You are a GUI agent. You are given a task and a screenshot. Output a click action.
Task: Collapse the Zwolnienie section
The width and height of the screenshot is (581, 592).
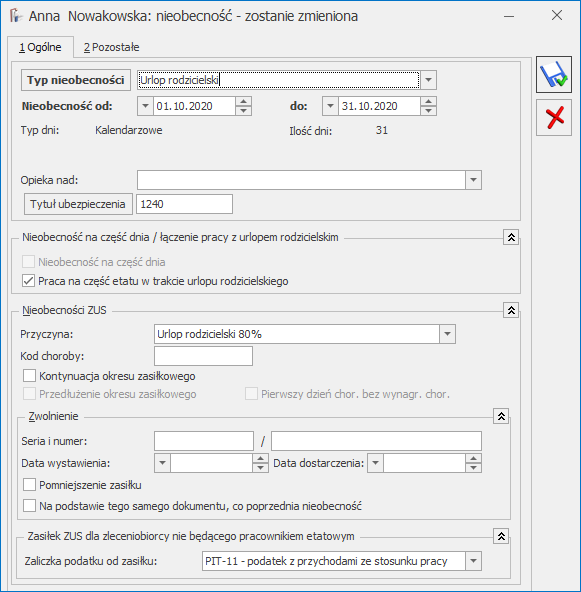[501, 416]
